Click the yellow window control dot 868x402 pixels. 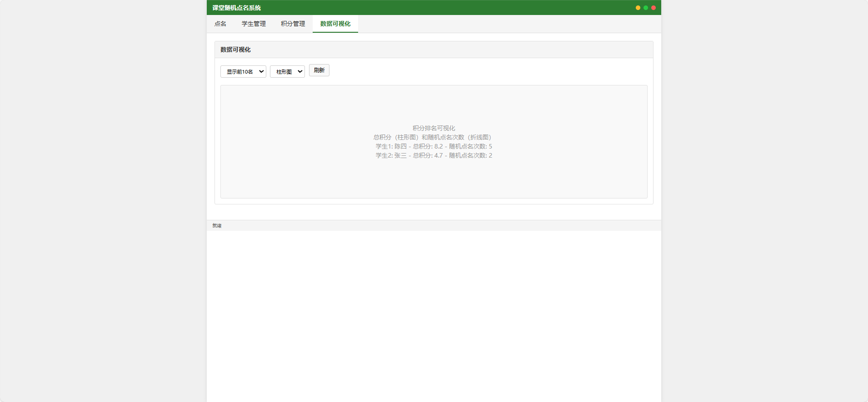pos(638,8)
